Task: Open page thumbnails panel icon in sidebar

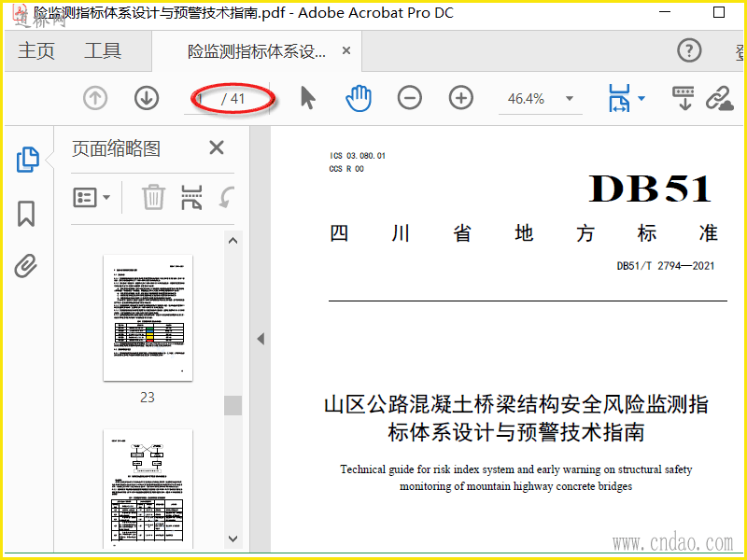Action: pos(27,159)
